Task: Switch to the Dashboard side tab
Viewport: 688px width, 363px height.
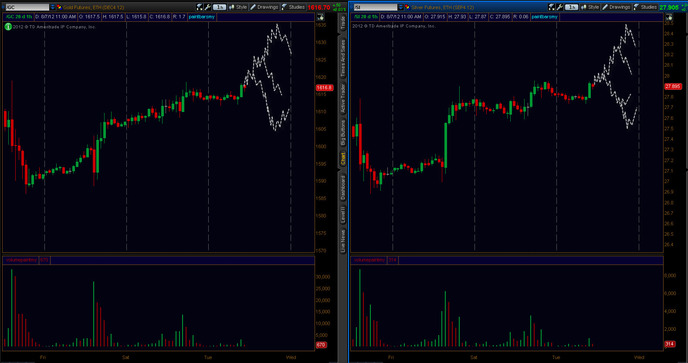Action: [343, 188]
